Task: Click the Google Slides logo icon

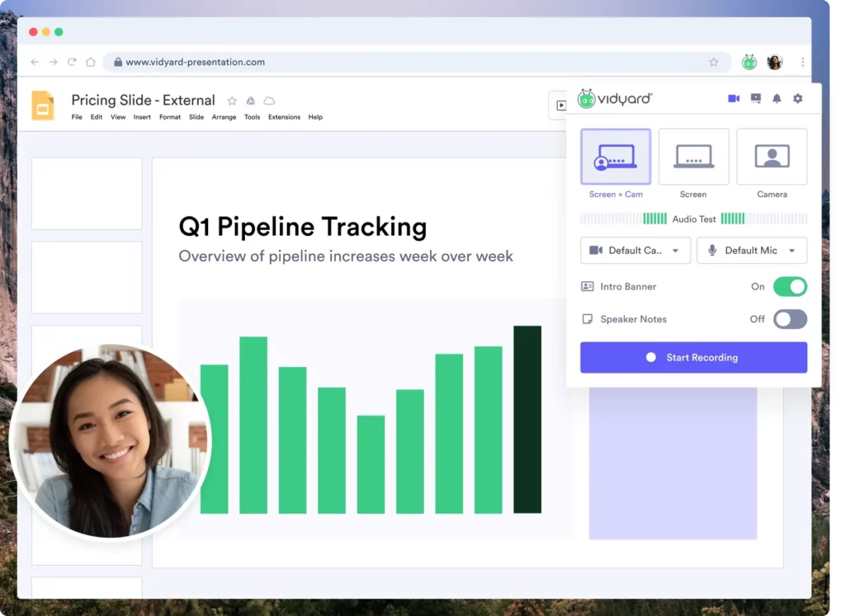Action: 43,106
